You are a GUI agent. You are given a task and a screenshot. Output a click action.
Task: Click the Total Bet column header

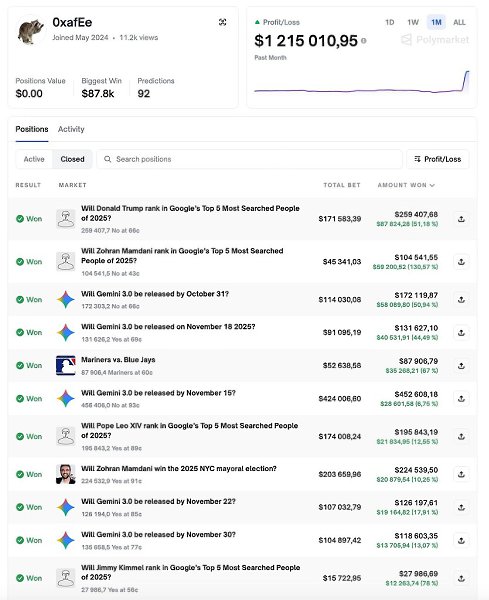[342, 185]
